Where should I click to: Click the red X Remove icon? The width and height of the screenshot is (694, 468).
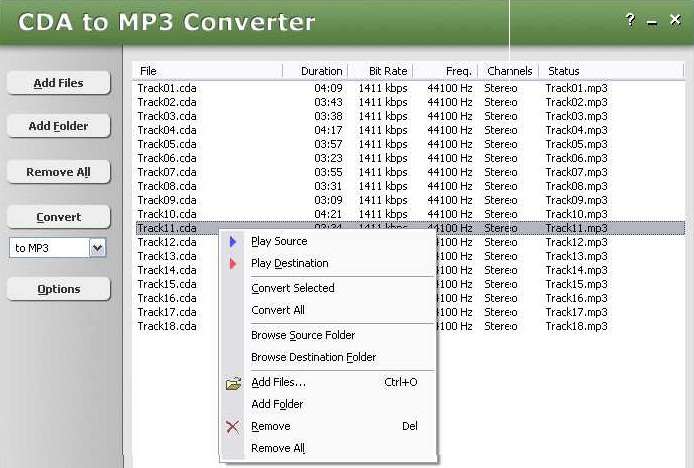pyautogui.click(x=233, y=427)
